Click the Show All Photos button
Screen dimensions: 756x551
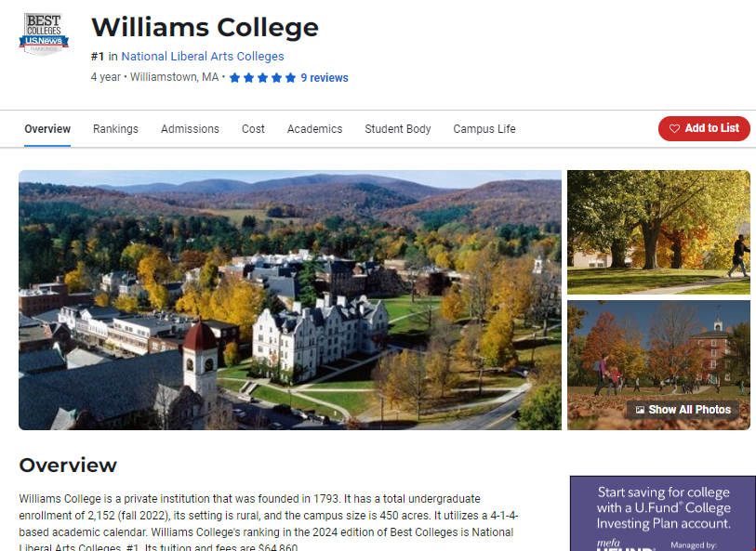[683, 410]
